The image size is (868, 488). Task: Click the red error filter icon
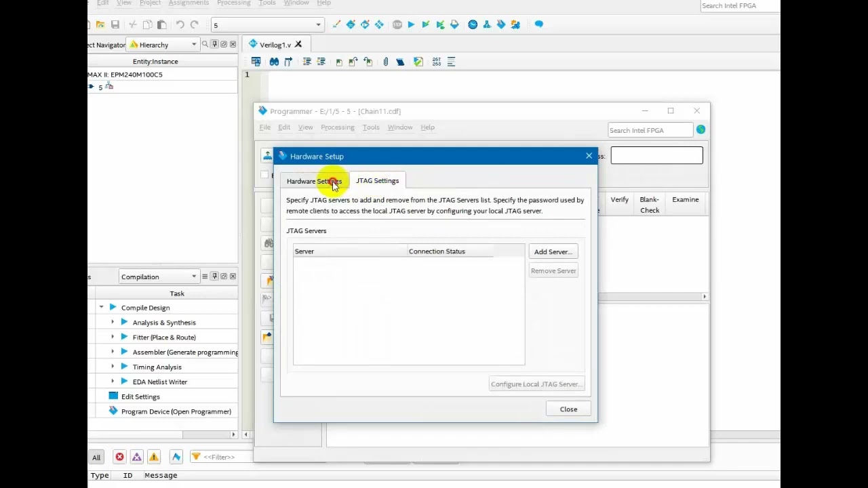pos(119,457)
